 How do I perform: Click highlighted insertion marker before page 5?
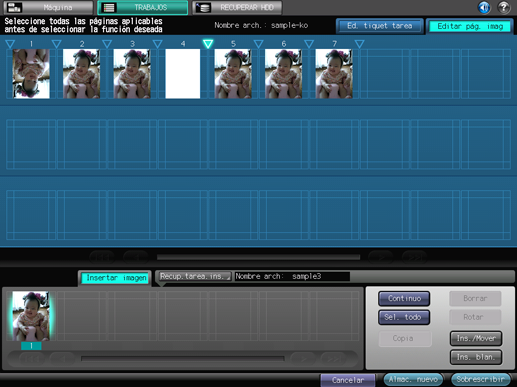tap(208, 44)
